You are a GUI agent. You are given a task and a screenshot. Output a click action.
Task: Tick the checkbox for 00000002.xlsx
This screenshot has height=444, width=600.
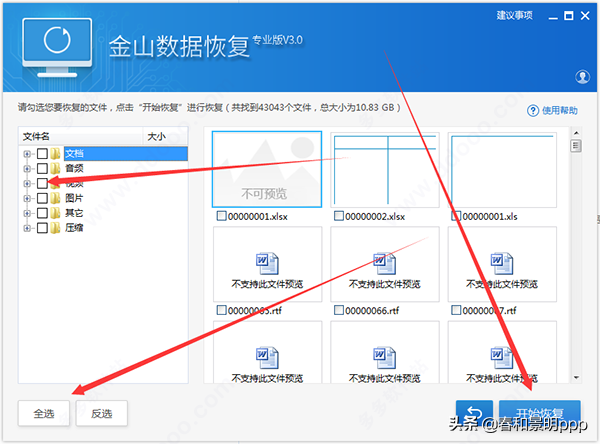point(339,216)
